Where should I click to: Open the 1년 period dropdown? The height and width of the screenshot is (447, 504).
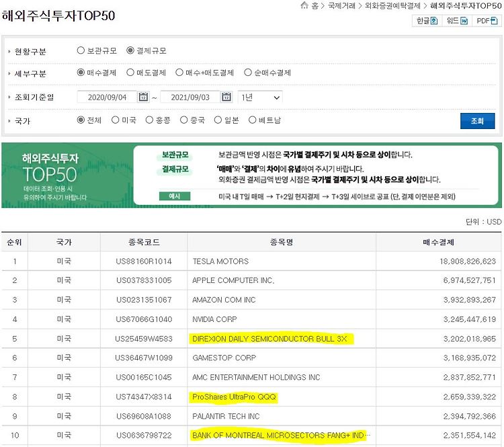(260, 97)
